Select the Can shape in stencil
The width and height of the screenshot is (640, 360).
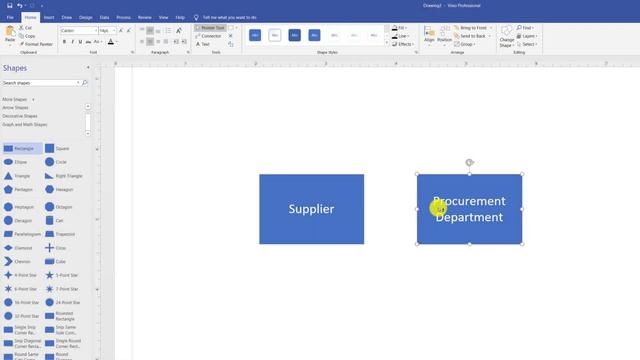tap(54, 220)
